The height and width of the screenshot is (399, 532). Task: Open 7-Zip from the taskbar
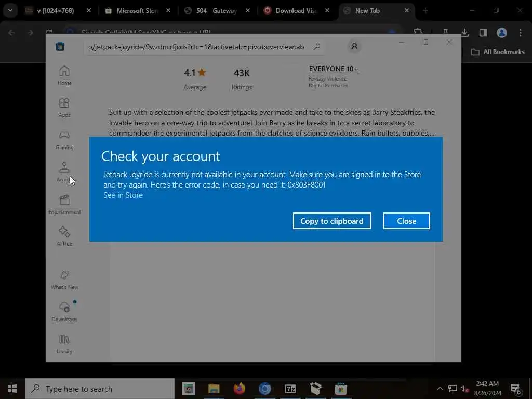point(290,389)
